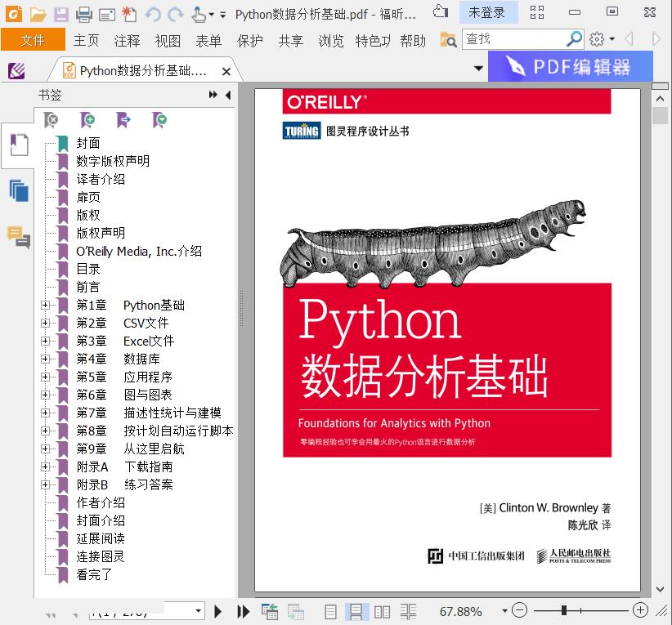Screen dimensions: 672x625
Task: Open the 帮助 tab
Action: coord(413,41)
